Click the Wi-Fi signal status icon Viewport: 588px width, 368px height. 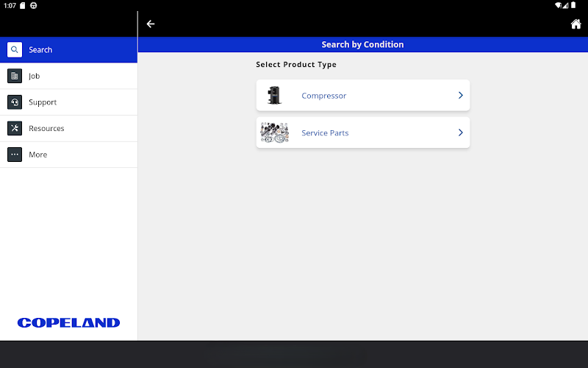pyautogui.click(x=559, y=5)
